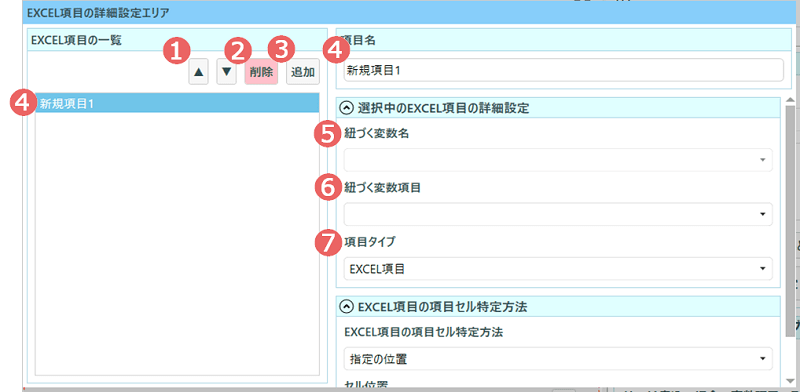This screenshot has height=392, width=800.
Task: Open the 紐づく変数名 dropdown
Action: 558,160
